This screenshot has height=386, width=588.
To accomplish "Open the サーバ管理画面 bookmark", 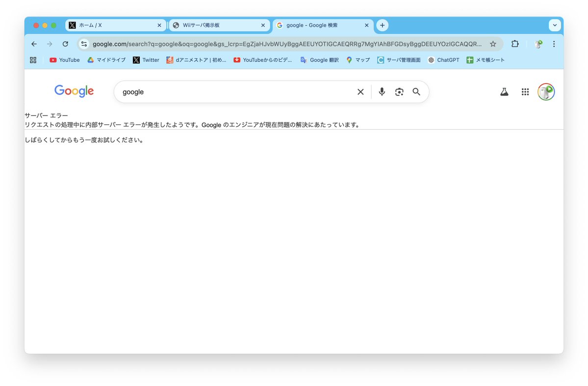I will coord(399,60).
